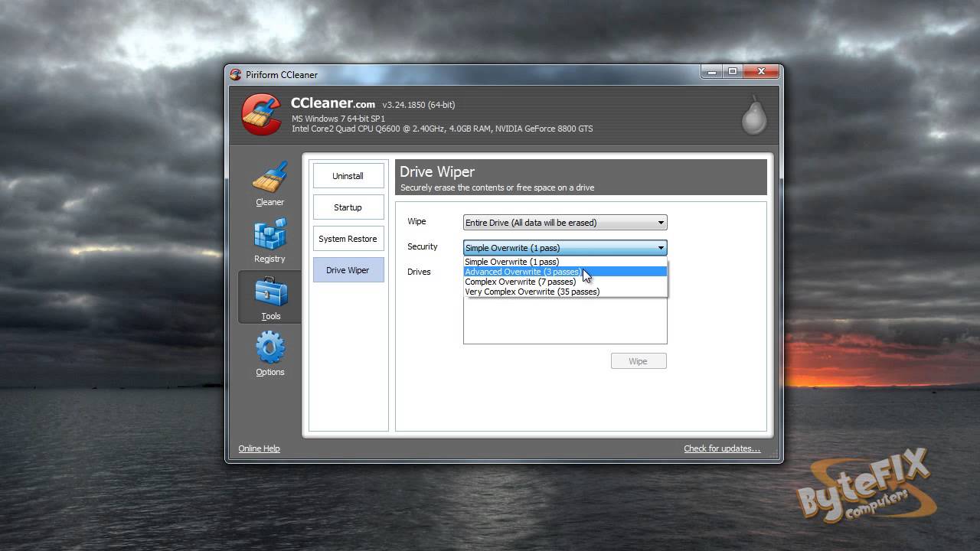Open the Wipe type dropdown

click(565, 223)
